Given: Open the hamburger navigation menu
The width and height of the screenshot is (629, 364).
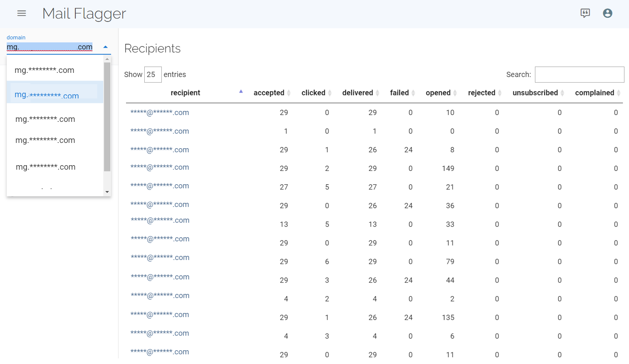Looking at the screenshot, I should [21, 13].
